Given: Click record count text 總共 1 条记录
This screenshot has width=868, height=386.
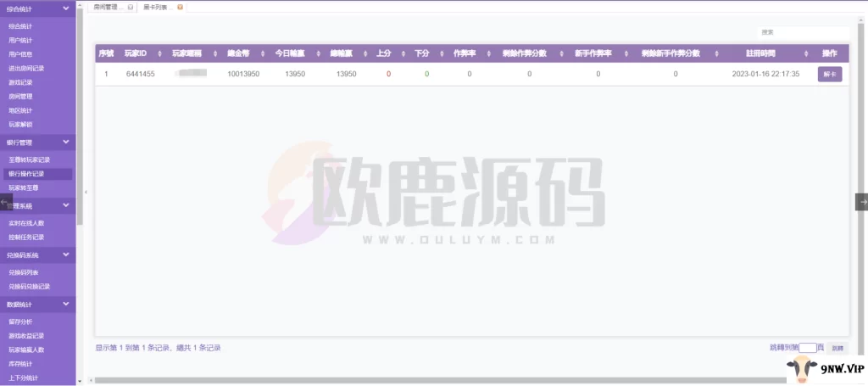Looking at the screenshot, I should point(198,349).
